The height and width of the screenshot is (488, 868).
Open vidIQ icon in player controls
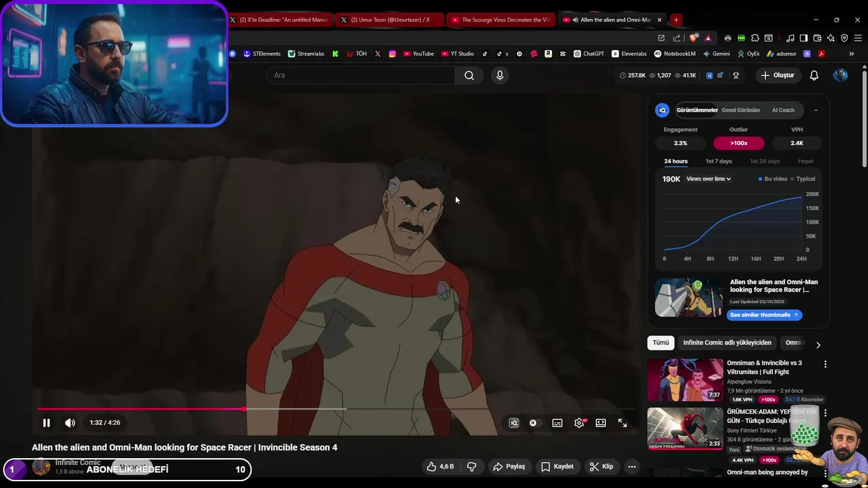pos(514,423)
